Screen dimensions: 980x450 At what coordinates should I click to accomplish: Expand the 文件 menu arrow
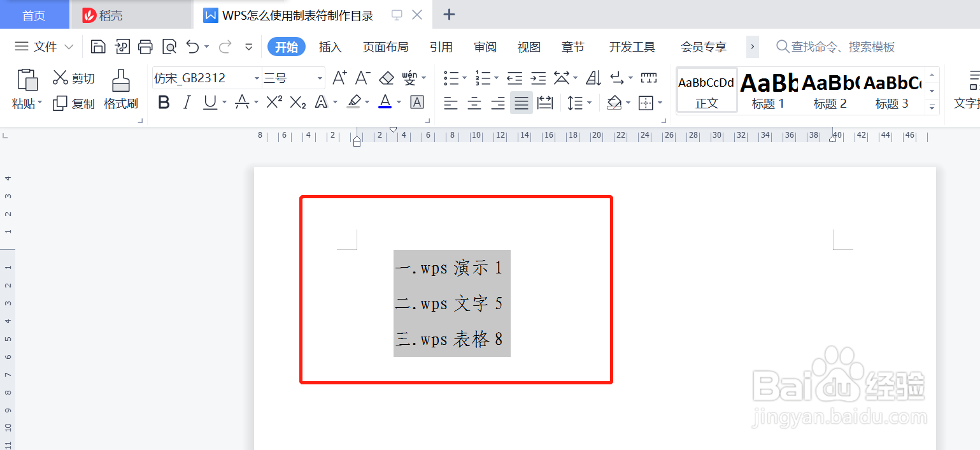(69, 47)
